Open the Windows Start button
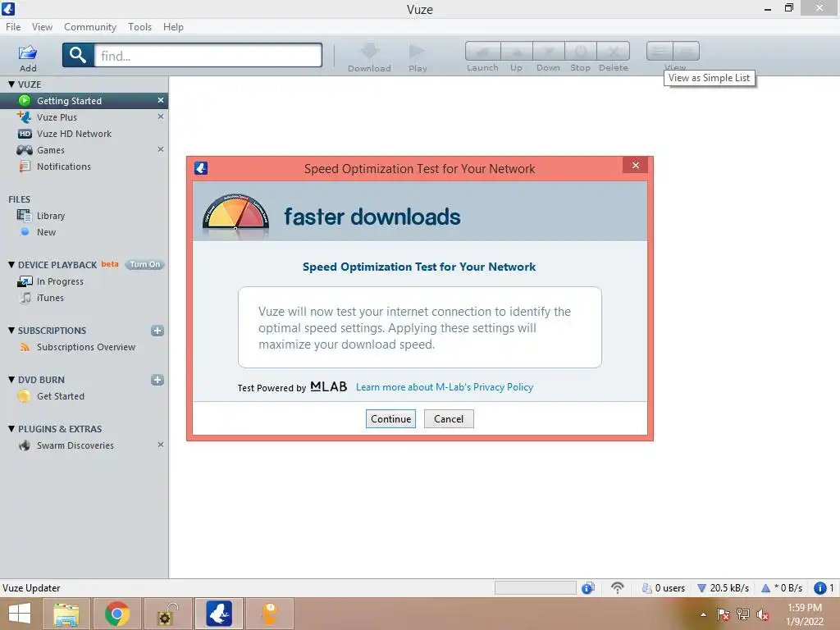Screen dimensions: 840x630 [x=20, y=614]
